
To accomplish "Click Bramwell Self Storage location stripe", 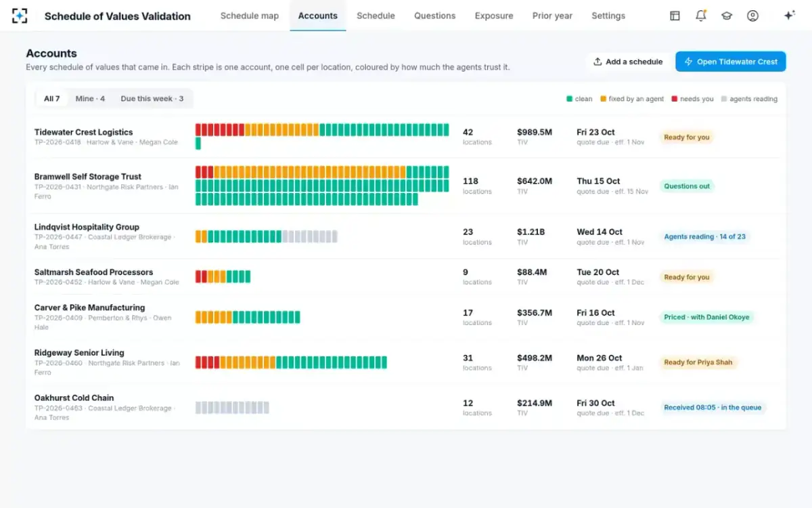I will click(322, 186).
